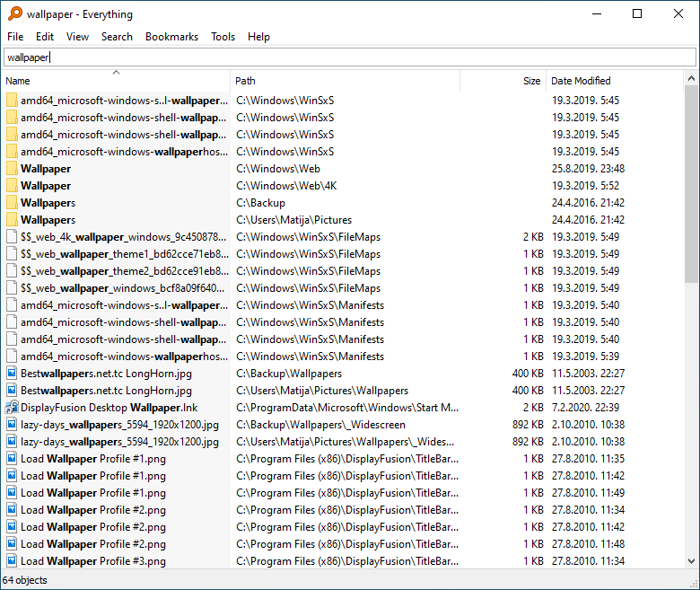Screen dimensions: 700x590
Task: Click date '19.3.2019. 5:52' cell
Action: click(x=585, y=186)
